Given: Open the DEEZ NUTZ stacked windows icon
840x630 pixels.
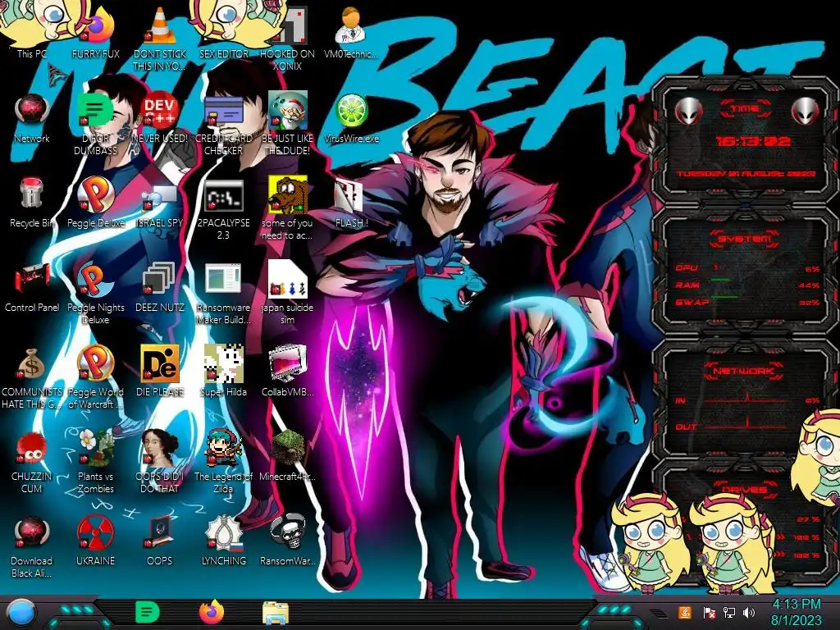Looking at the screenshot, I should coord(160,287).
